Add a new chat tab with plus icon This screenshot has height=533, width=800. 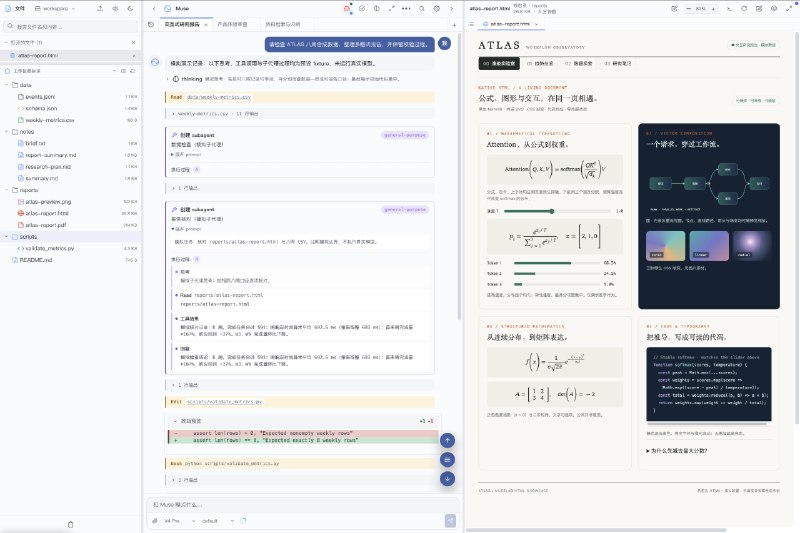[454, 24]
